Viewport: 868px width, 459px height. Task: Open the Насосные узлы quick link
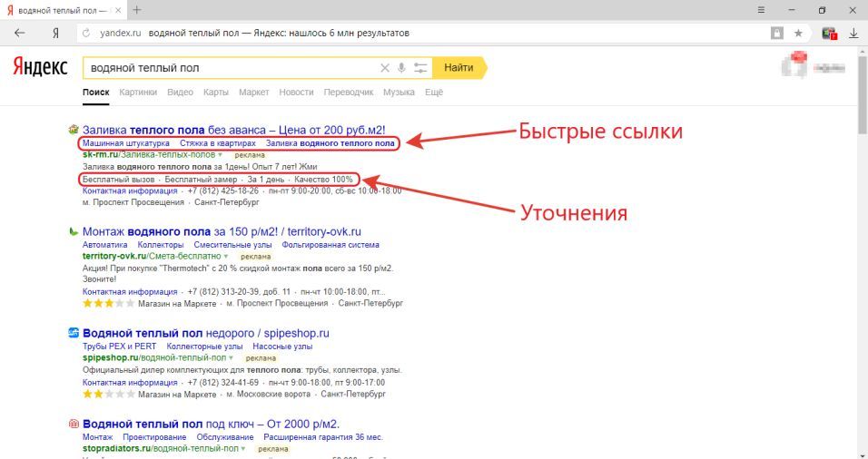[x=282, y=347]
